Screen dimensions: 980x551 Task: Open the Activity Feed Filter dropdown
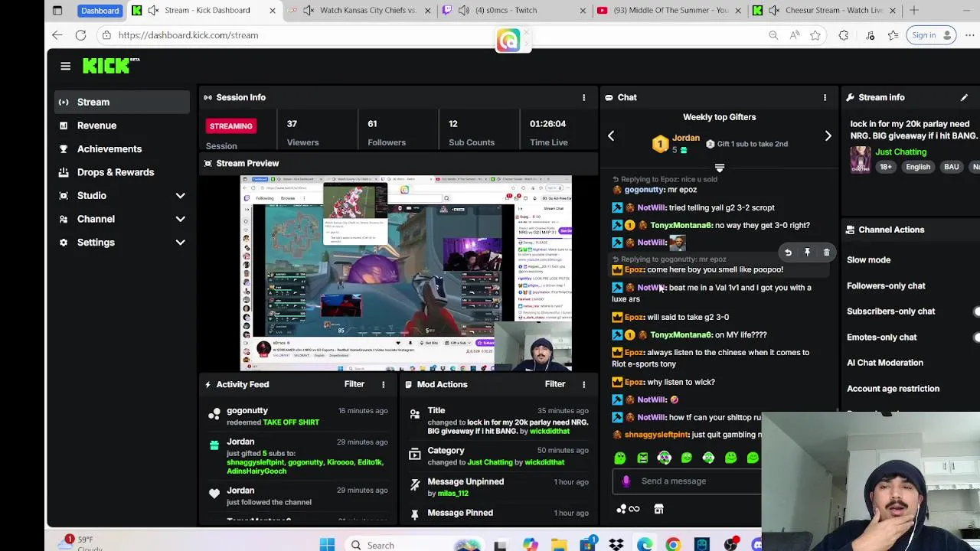point(354,384)
